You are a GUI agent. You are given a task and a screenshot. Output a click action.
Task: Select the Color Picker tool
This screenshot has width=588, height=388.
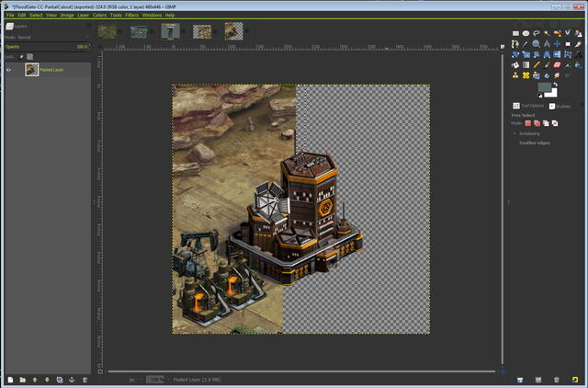[525, 44]
